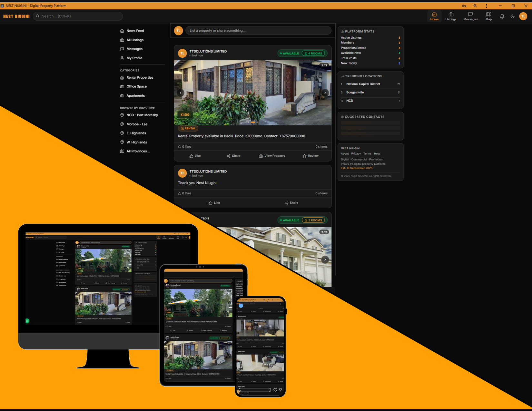
Task: Like the Badili rental property post
Action: [x=195, y=156]
